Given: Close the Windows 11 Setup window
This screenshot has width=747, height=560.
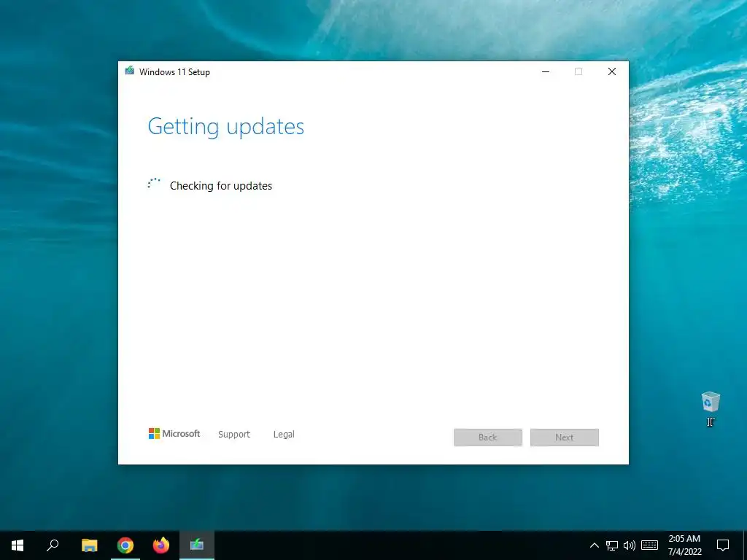Looking at the screenshot, I should pyautogui.click(x=612, y=71).
